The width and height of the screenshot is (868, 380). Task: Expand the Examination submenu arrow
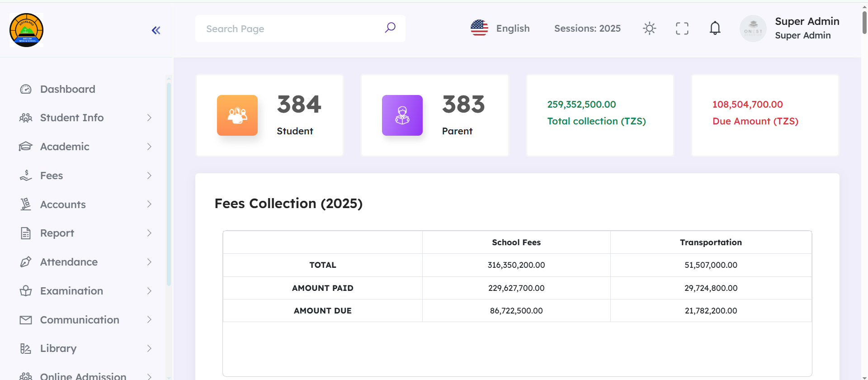click(x=149, y=291)
